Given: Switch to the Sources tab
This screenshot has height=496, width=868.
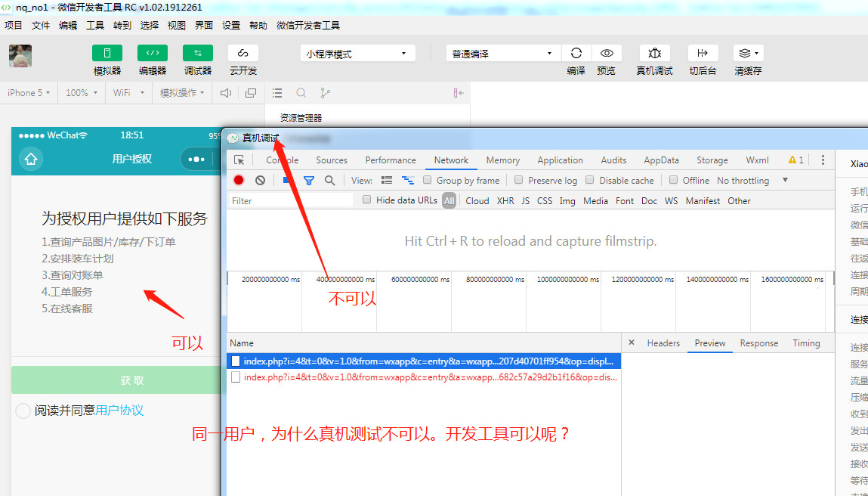Looking at the screenshot, I should pos(332,160).
